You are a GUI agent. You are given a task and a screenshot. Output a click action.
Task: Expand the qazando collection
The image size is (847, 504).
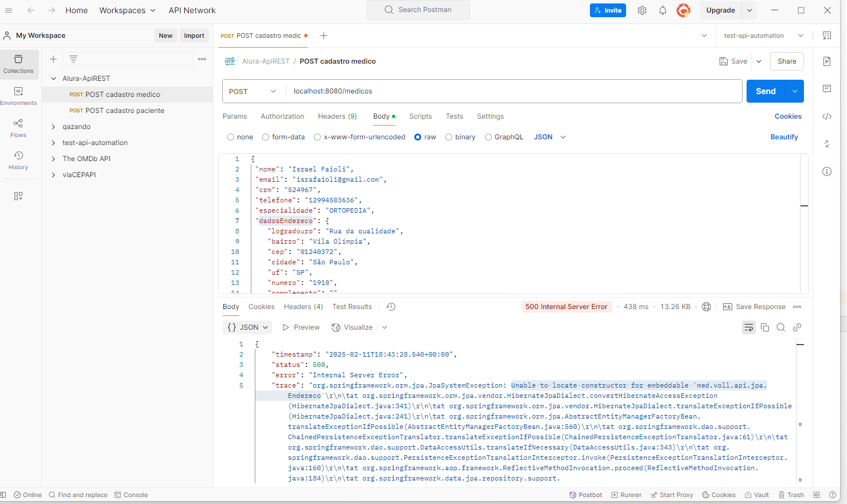tap(53, 127)
